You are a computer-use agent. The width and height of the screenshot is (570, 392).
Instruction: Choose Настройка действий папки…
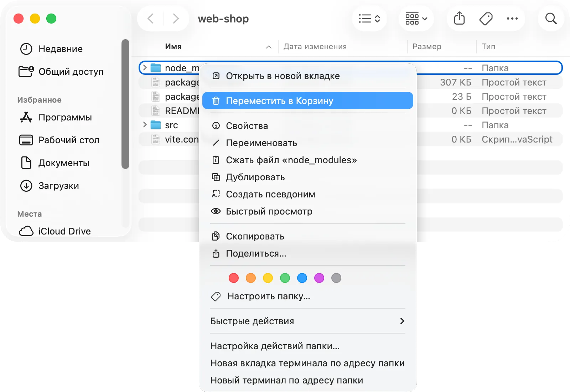pyautogui.click(x=308, y=346)
